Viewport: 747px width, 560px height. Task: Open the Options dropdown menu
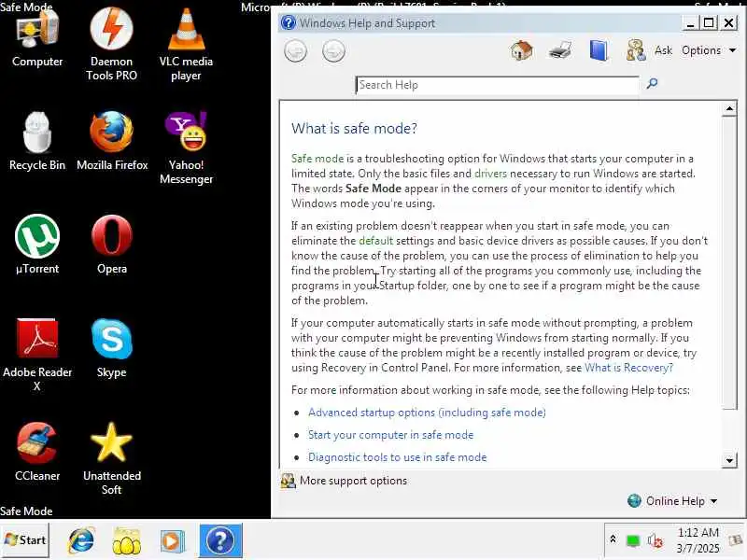[x=709, y=50]
